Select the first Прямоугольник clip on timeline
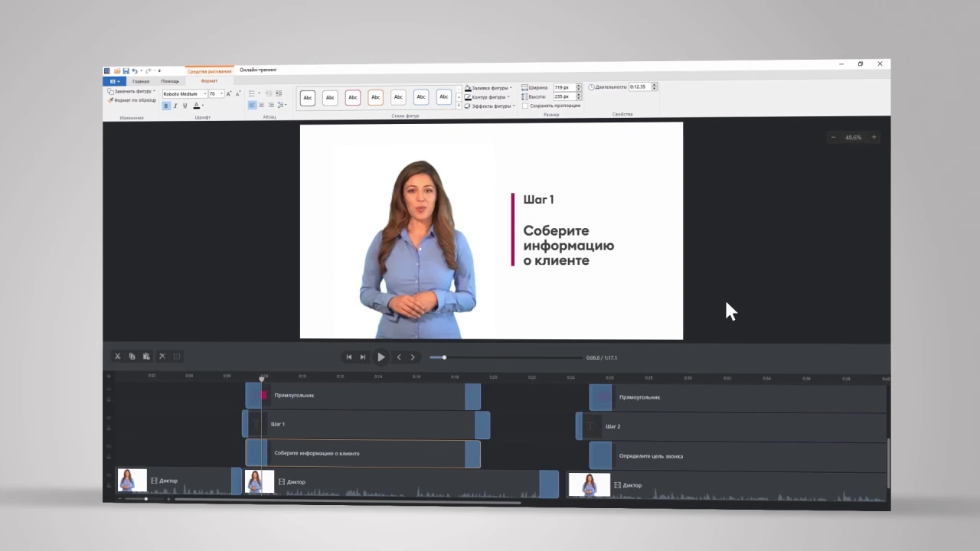 coord(363,396)
